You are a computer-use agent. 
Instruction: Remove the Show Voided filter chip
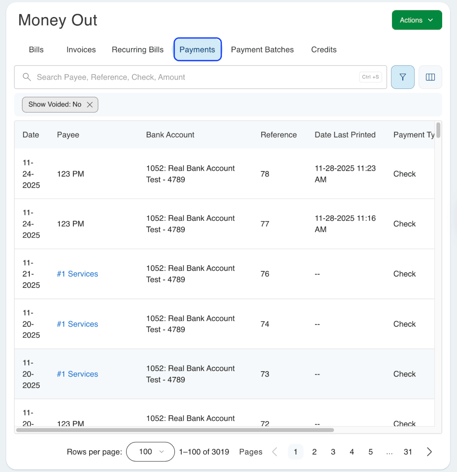tap(90, 105)
